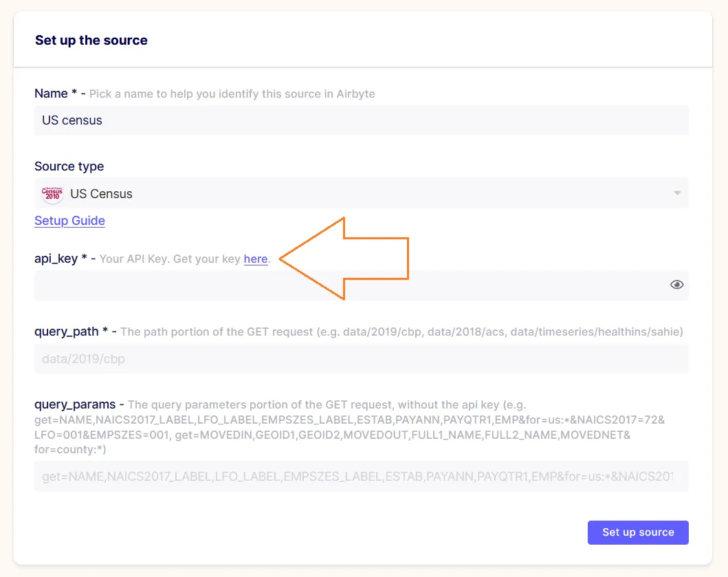728x577 pixels.
Task: Click the Census 2010 logo icon
Action: pos(52,193)
